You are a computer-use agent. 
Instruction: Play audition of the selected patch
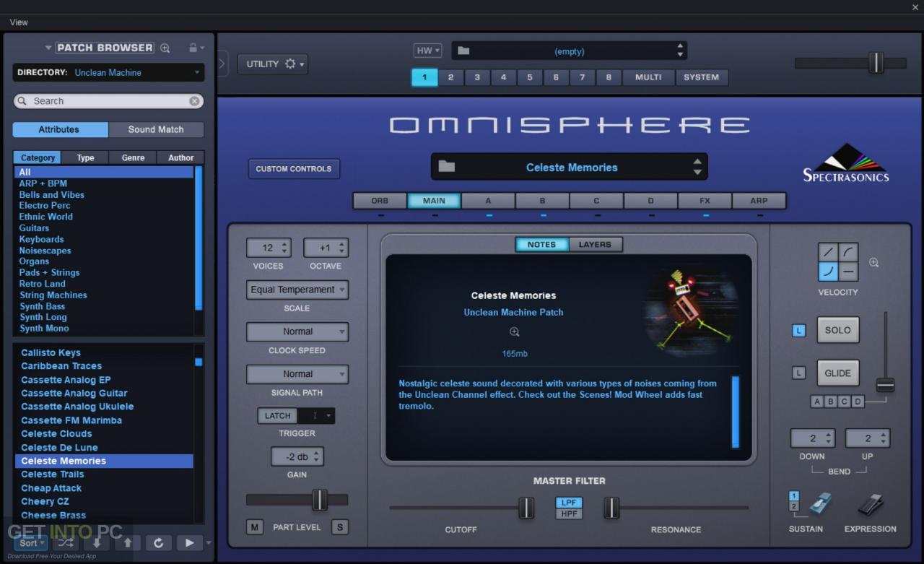189,542
